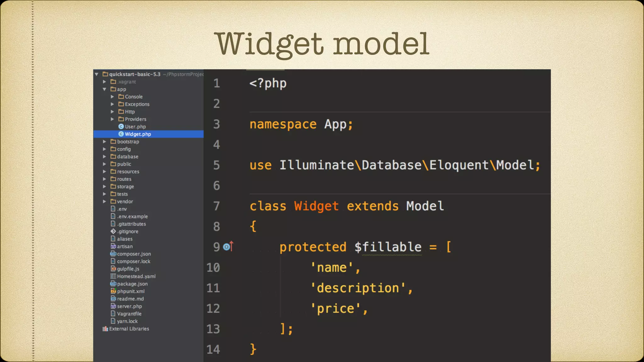Viewport: 644px width, 362px height.
Task: Click 'description' string on line 11
Action: [358, 288]
